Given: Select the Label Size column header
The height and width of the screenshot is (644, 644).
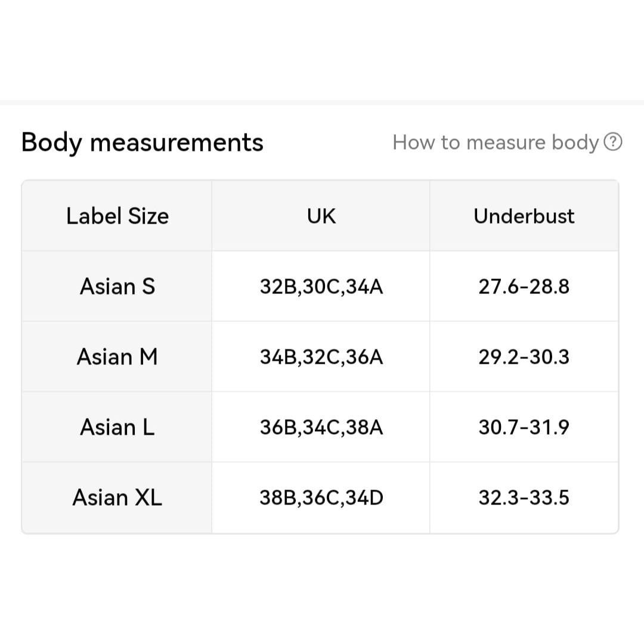Looking at the screenshot, I should click(117, 216).
